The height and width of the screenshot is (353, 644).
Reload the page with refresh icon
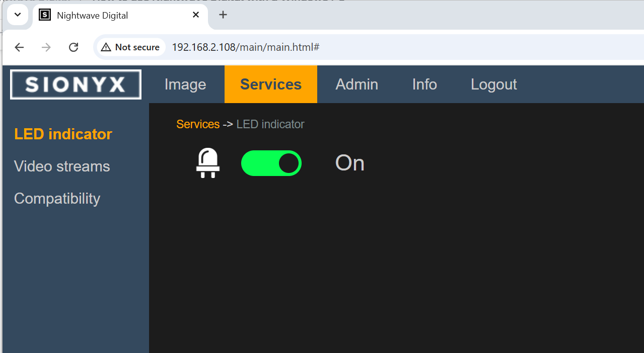(x=74, y=47)
